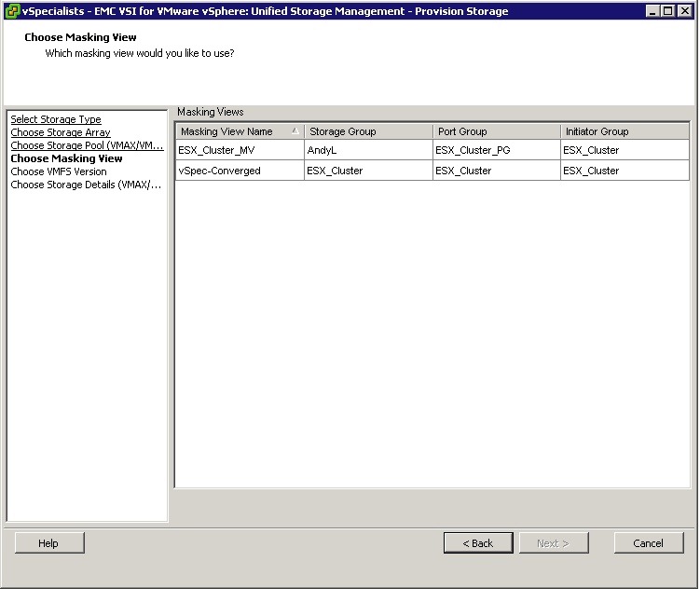This screenshot has height=589, width=700.
Task: Go to Choose Storage Array step
Action: pyautogui.click(x=61, y=132)
